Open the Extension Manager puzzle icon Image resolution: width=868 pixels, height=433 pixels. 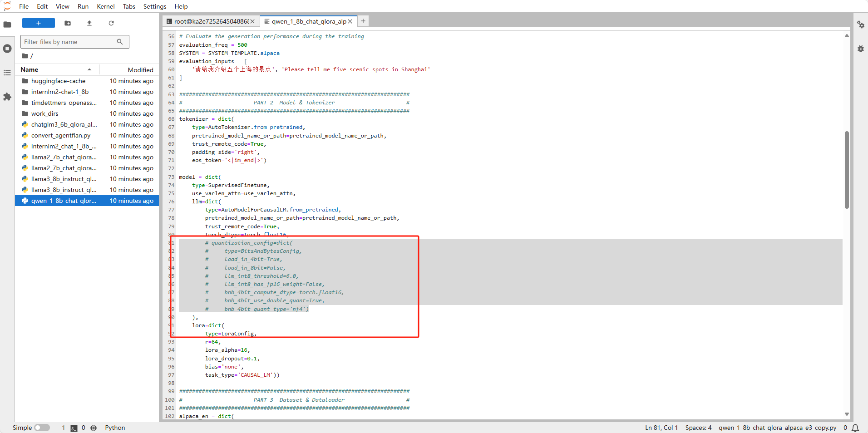[7, 97]
